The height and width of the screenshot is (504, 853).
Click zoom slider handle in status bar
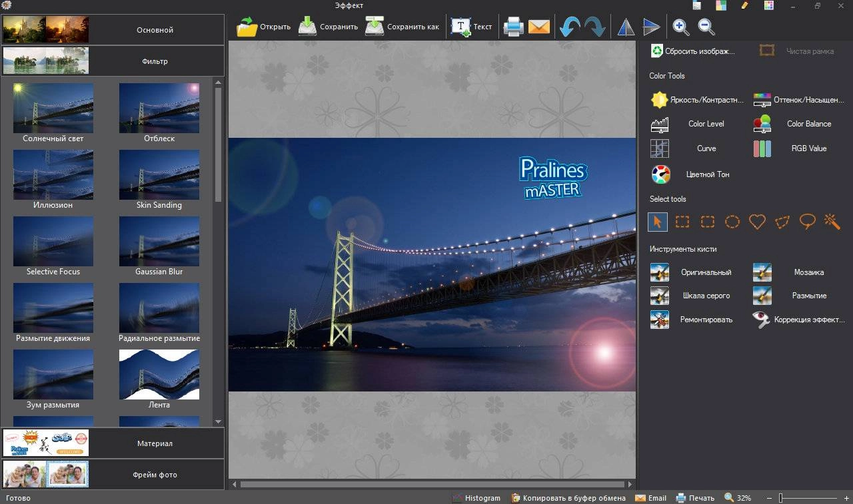tap(780, 498)
